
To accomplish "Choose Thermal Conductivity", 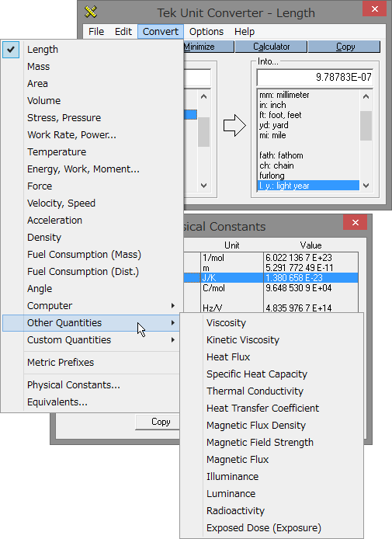I will tap(272, 391).
